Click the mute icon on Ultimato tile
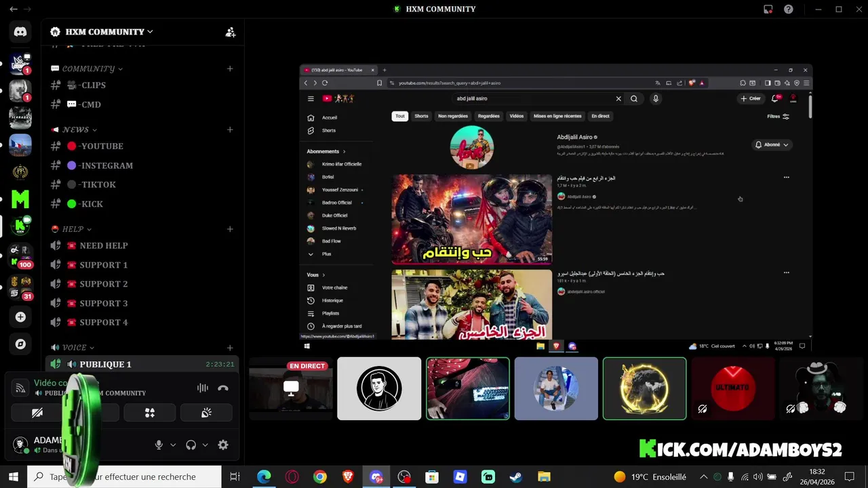868x488 pixels. click(703, 409)
